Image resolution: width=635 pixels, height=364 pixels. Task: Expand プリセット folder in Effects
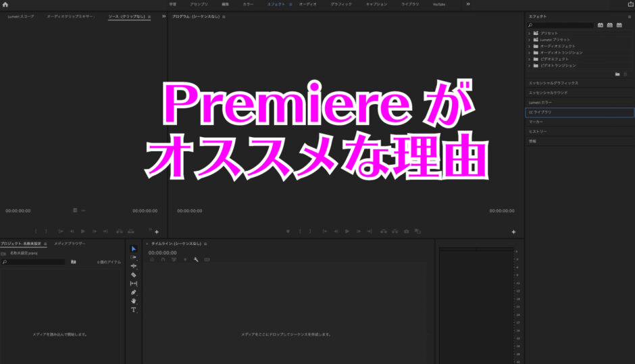click(x=530, y=33)
